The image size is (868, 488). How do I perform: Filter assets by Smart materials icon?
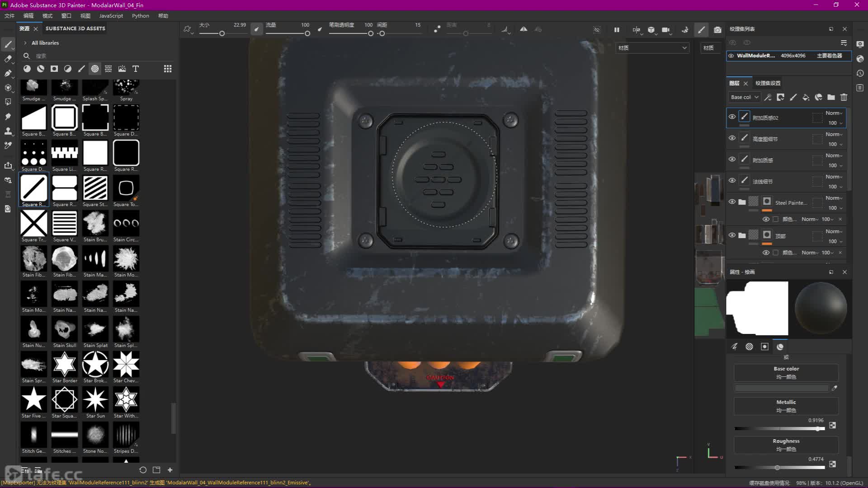coord(41,69)
